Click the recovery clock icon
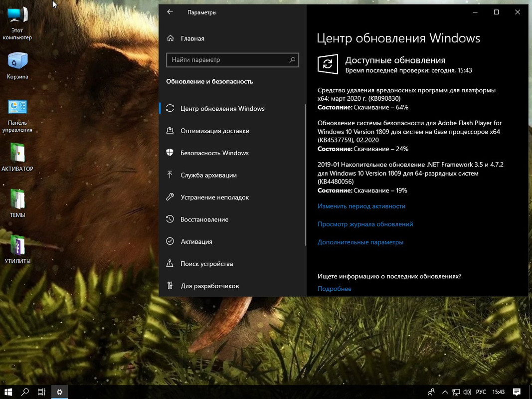The image size is (532, 399). (170, 219)
